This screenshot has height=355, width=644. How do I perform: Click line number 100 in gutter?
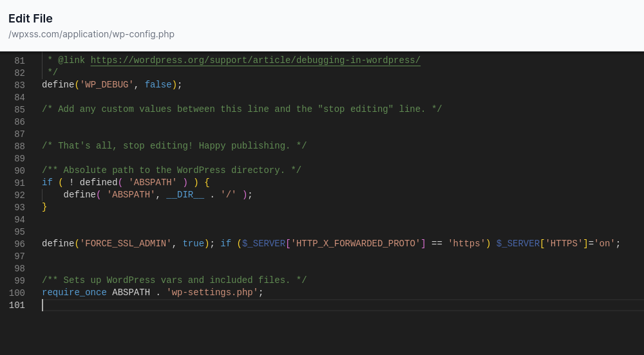coord(17,293)
